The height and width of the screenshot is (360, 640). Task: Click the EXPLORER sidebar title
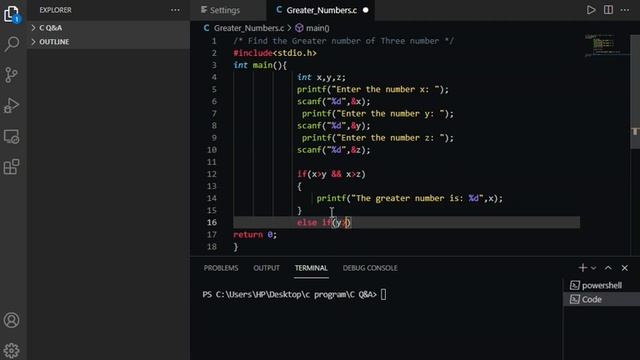click(x=56, y=10)
